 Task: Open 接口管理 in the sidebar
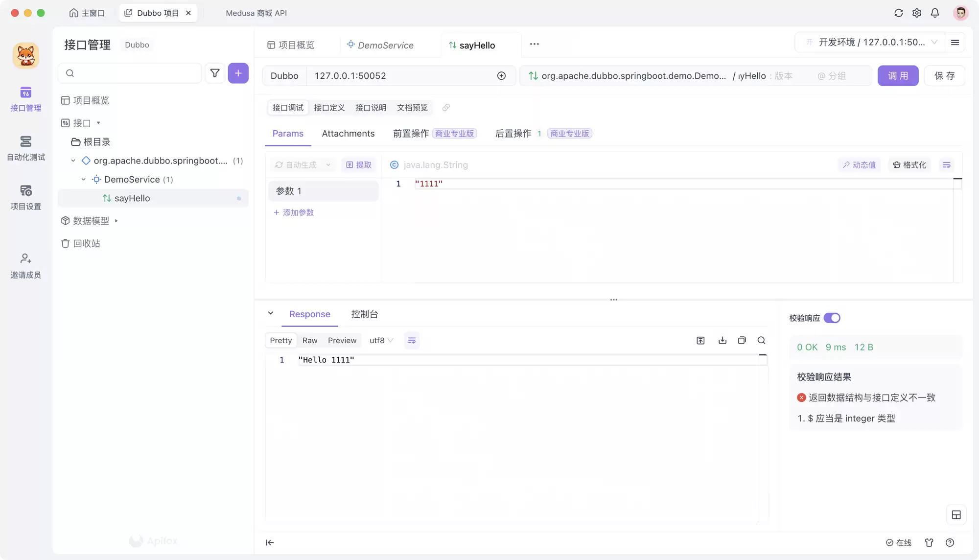point(26,99)
